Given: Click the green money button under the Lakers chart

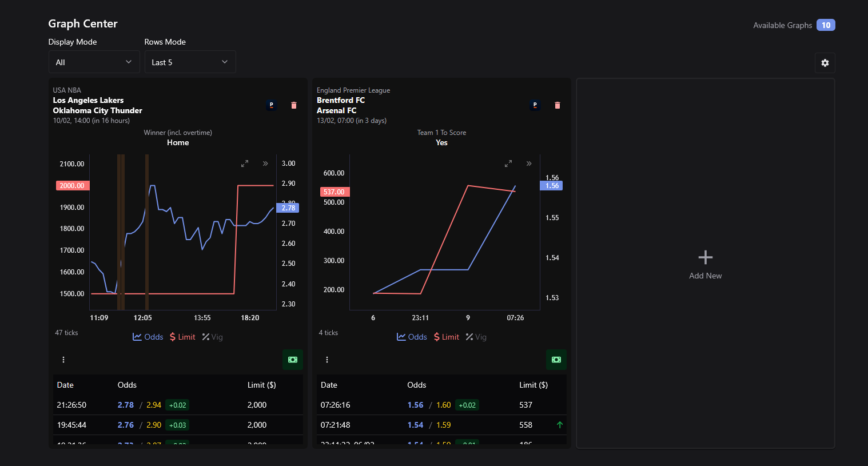Looking at the screenshot, I should pyautogui.click(x=293, y=360).
